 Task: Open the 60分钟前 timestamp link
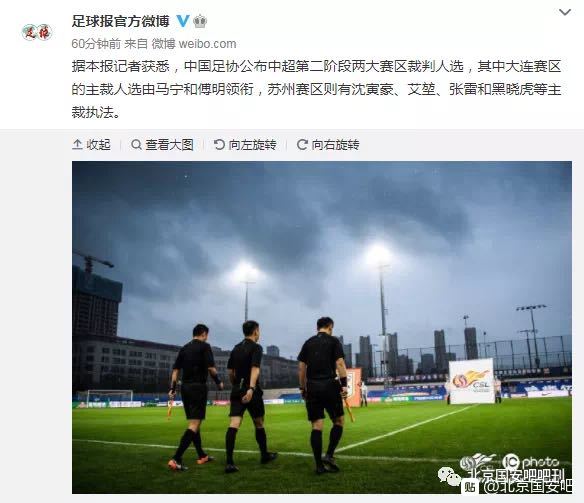pos(96,44)
